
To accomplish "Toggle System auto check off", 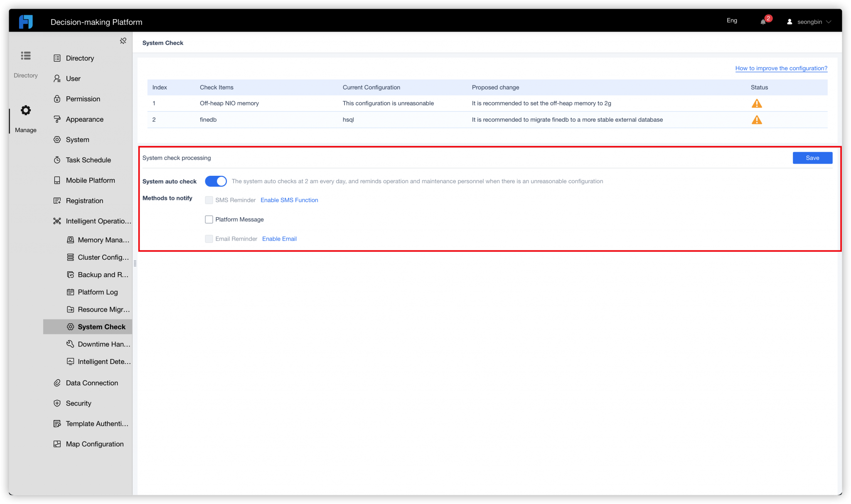I will 216,181.
